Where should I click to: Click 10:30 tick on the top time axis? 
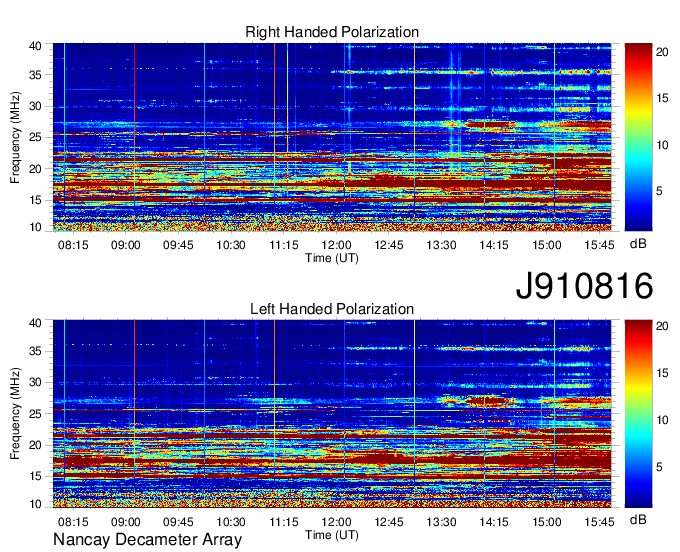point(231,245)
